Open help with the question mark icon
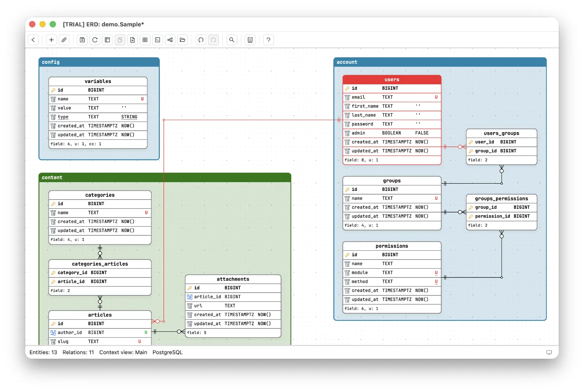This screenshot has width=584, height=392. point(268,40)
